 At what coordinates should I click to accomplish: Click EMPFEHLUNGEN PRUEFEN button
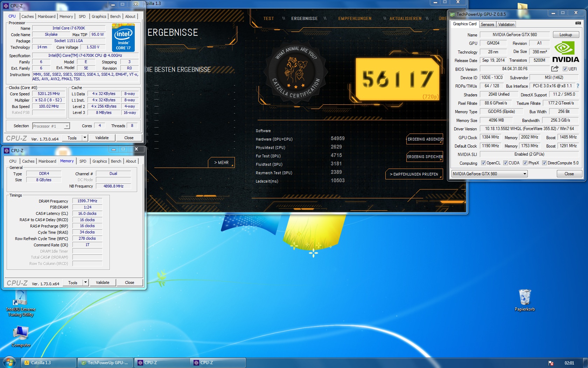tap(414, 174)
